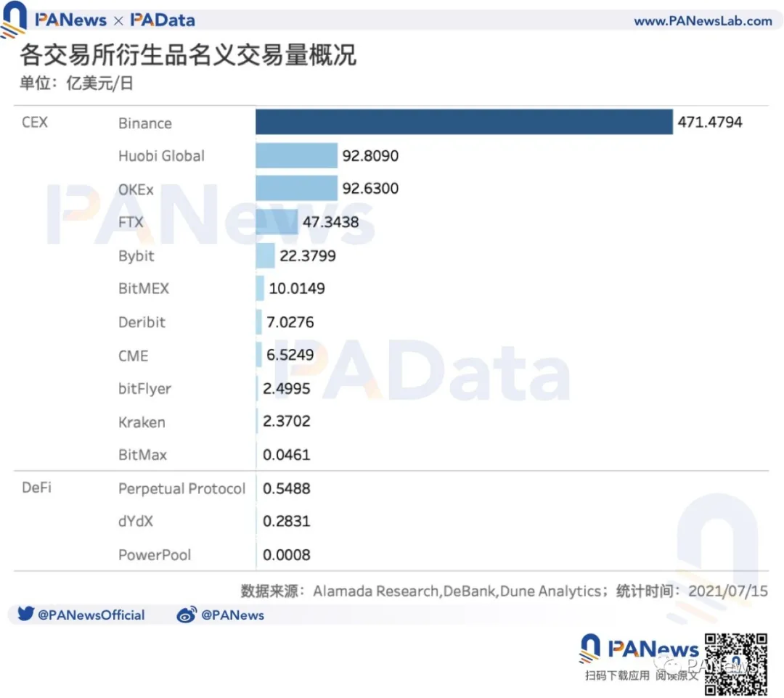Collapse the DeFi category section

coord(36,488)
